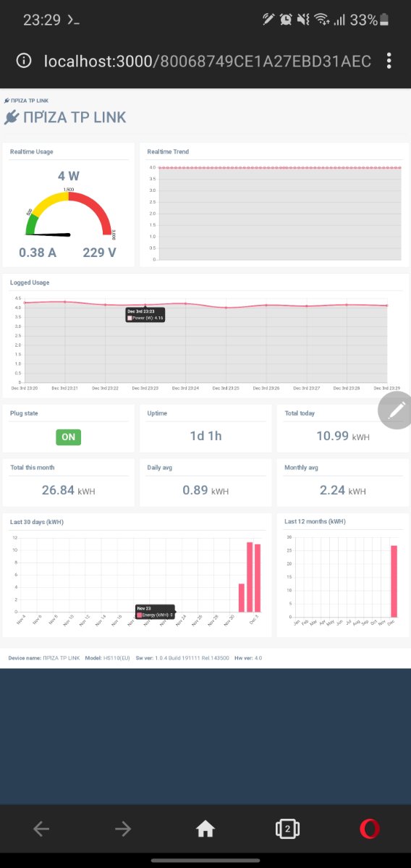
Task: Click the 0.38 A current value
Action: click(x=38, y=253)
